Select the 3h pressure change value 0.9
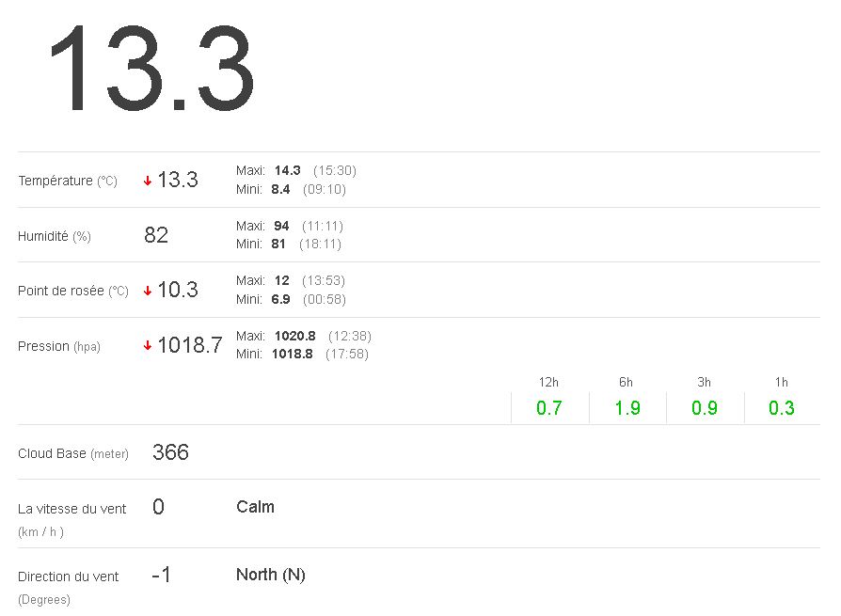 click(x=705, y=408)
